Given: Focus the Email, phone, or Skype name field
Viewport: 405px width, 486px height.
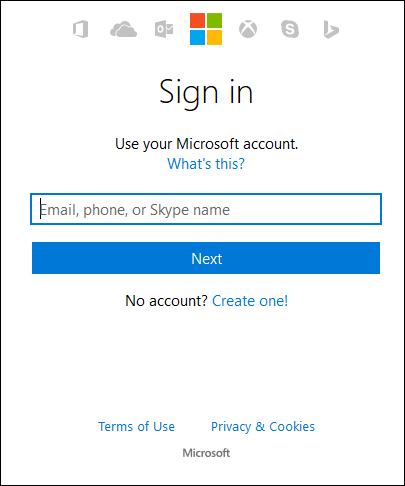Looking at the screenshot, I should click(206, 209).
